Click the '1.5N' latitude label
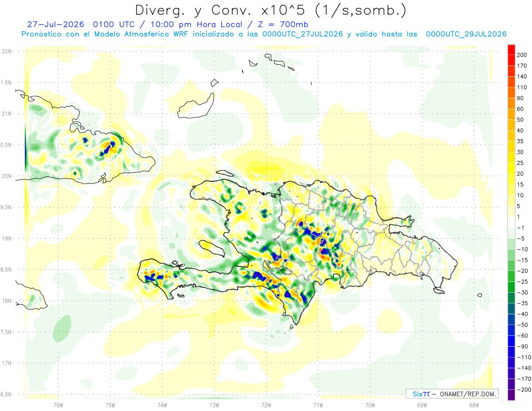Screen dimensions: 532x411 7,82
